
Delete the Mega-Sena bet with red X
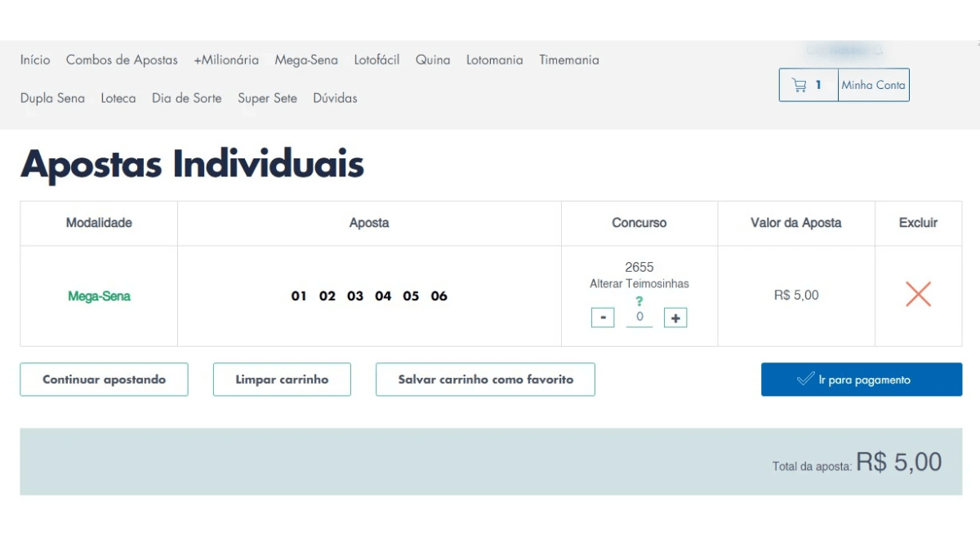click(918, 294)
